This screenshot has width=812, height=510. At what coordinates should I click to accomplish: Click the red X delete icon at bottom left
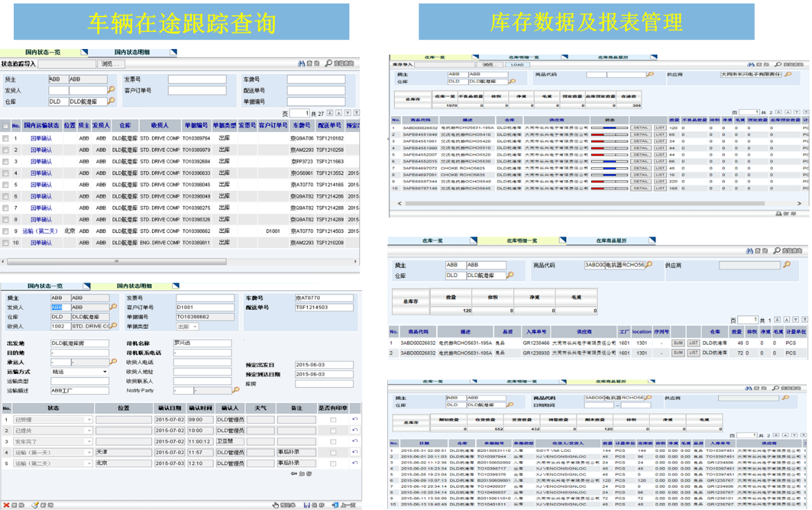point(6,505)
